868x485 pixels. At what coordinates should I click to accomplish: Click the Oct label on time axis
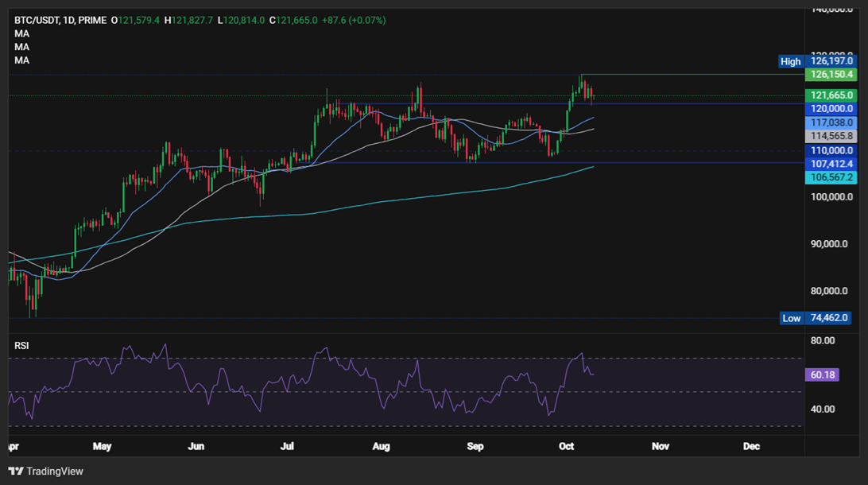tap(567, 446)
